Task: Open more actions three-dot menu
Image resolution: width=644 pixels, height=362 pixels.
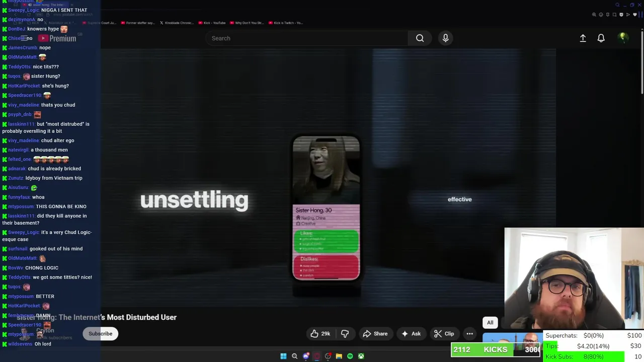Action: pyautogui.click(x=469, y=333)
